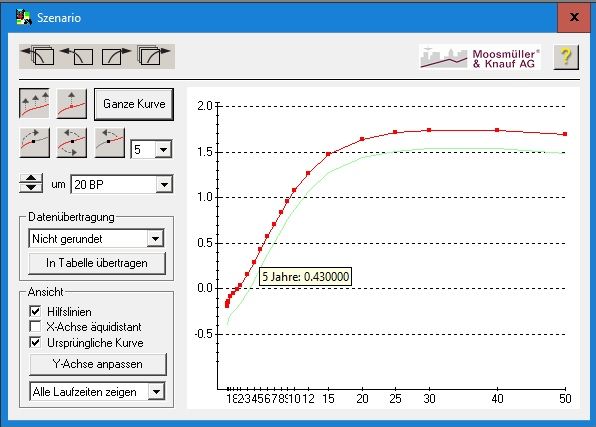Expand the Alle Laufzeiten zeigen dropdown
The height and width of the screenshot is (427, 596).
156,391
